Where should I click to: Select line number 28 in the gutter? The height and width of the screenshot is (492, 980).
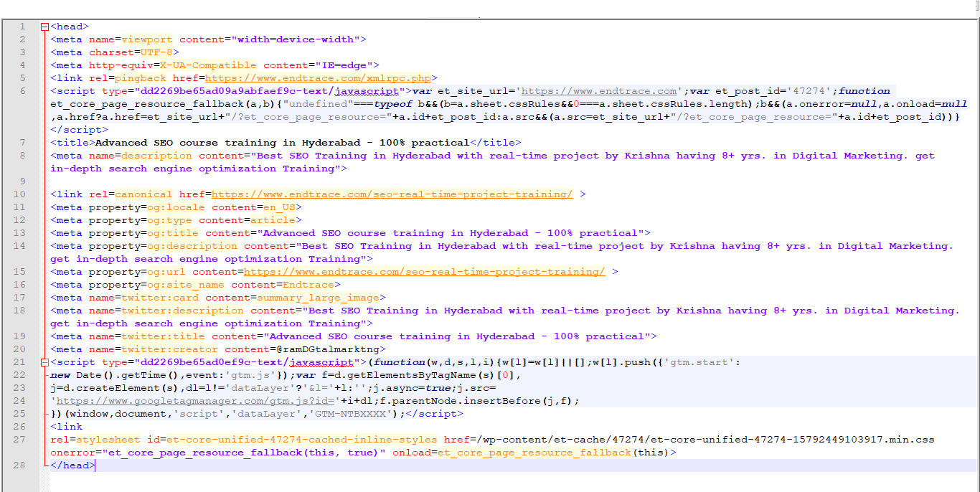point(19,465)
